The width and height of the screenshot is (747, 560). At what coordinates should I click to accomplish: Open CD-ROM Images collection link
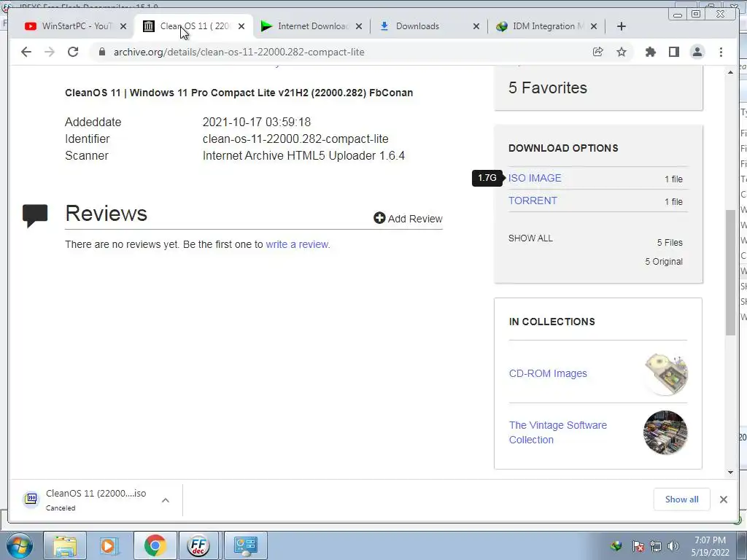pos(548,373)
